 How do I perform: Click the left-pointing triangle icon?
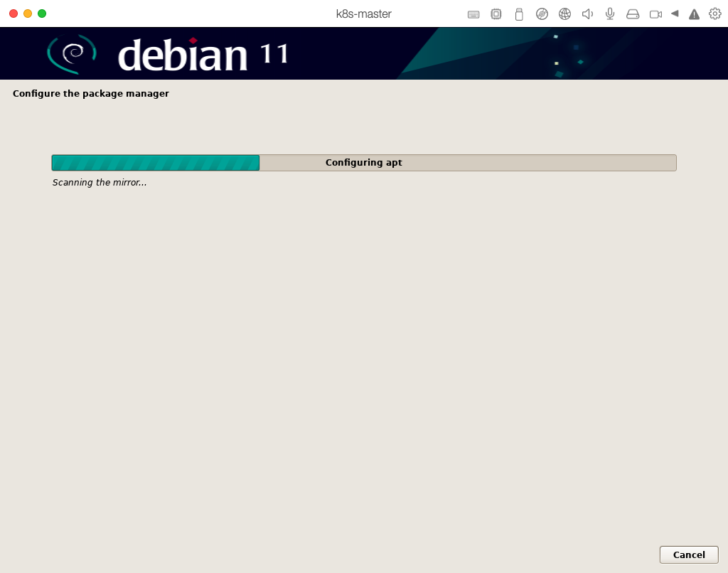click(675, 14)
